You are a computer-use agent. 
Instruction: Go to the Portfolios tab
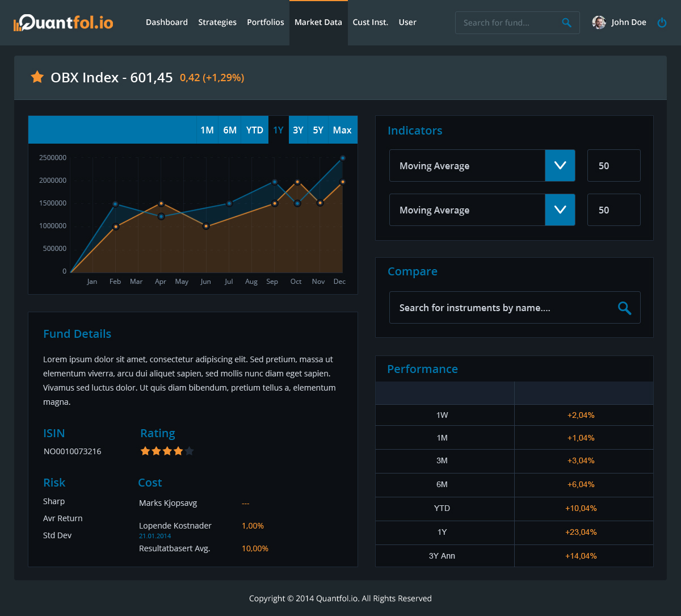(266, 23)
